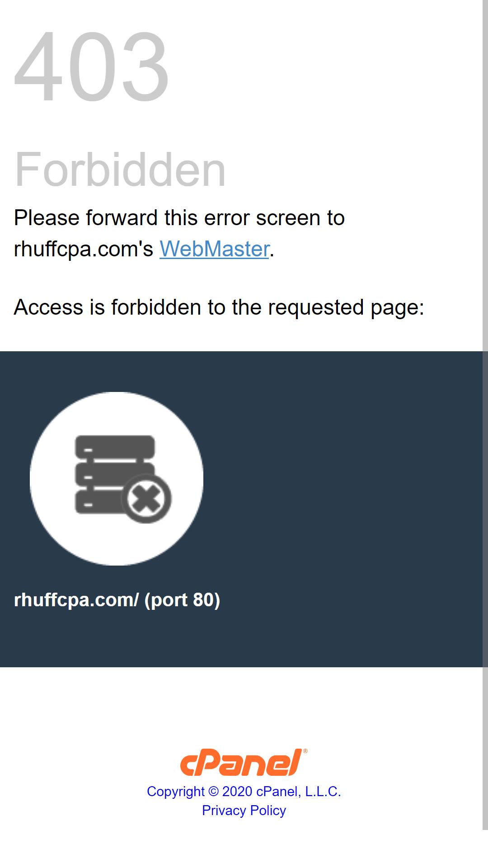Screen dimensions: 488x868
Task: Click the top server rack in icon
Action: 115,447
